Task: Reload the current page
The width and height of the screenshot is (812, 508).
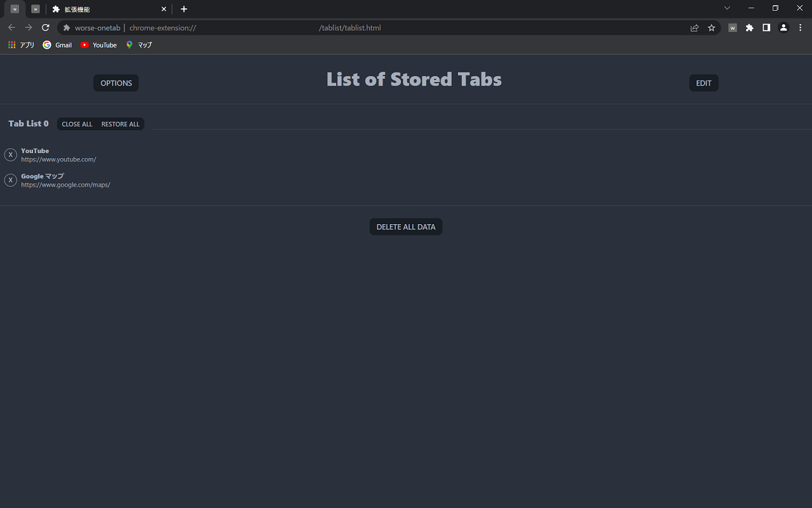Action: pyautogui.click(x=46, y=28)
